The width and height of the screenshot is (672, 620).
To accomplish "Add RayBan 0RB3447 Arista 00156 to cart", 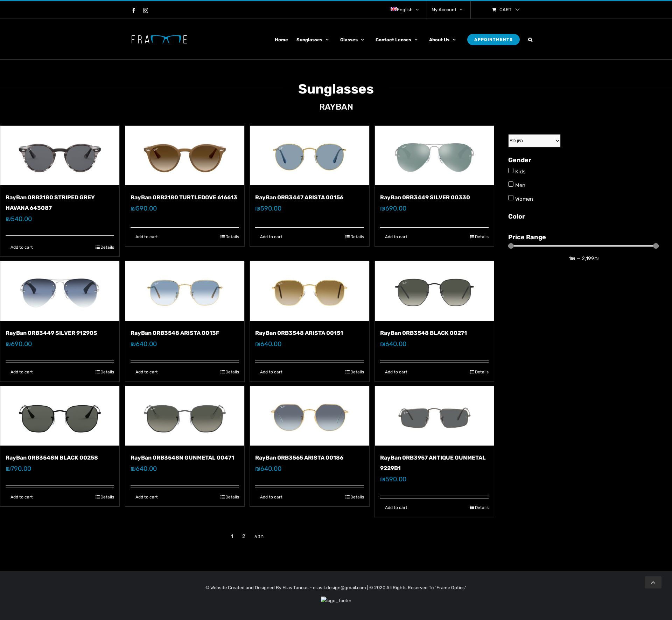I will (x=271, y=237).
